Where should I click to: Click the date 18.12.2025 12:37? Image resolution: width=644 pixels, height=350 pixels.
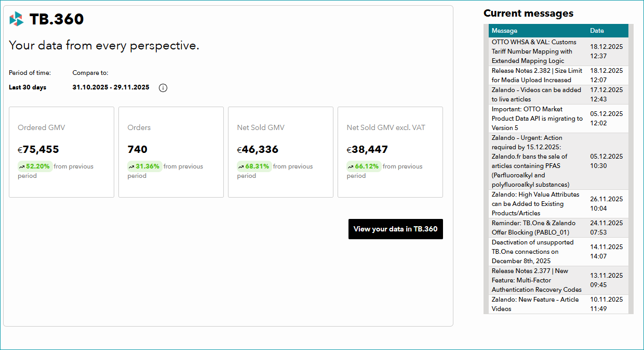pyautogui.click(x=606, y=51)
